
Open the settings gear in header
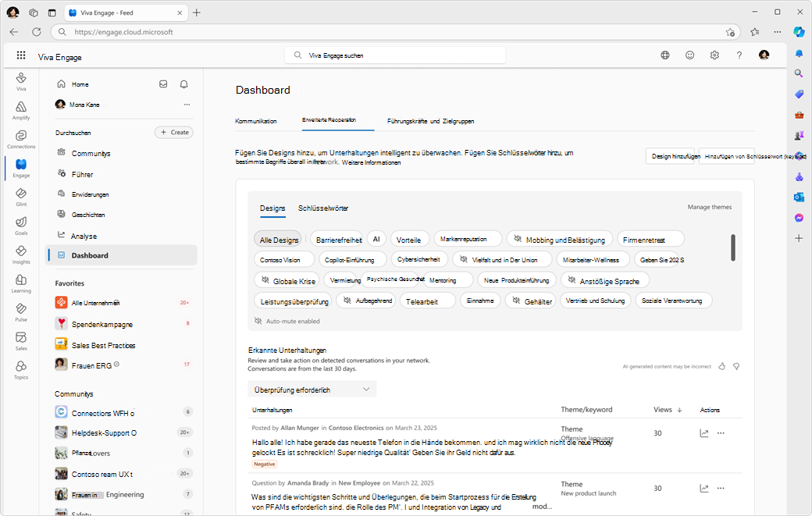pyautogui.click(x=714, y=55)
